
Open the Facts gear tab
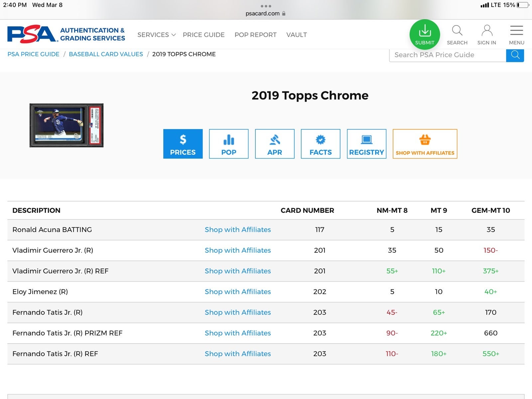(321, 144)
